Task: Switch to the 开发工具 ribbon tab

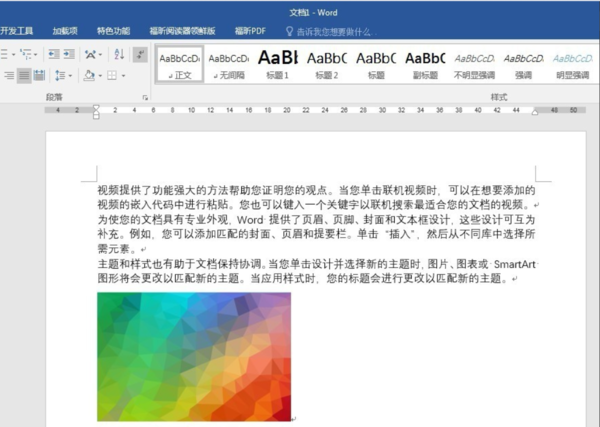Action: (16, 31)
